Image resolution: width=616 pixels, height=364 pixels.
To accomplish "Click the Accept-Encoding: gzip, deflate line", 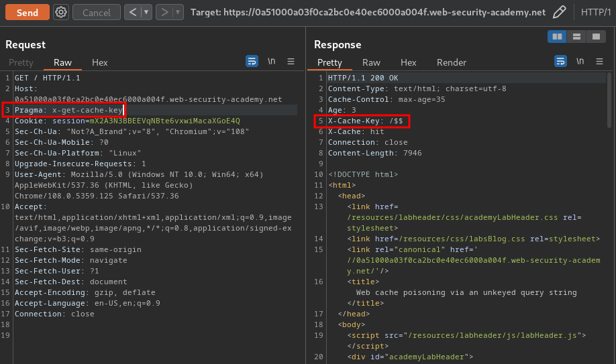I will coord(85,292).
